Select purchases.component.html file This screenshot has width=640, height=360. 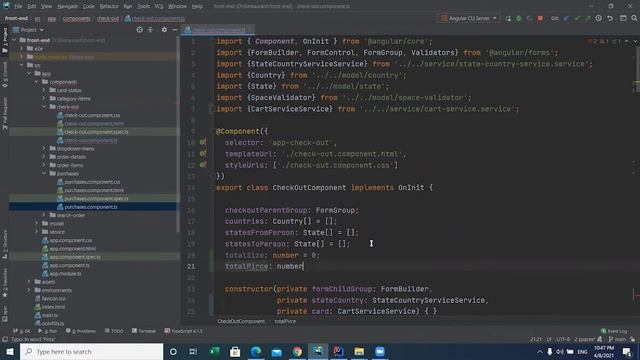coord(93,190)
